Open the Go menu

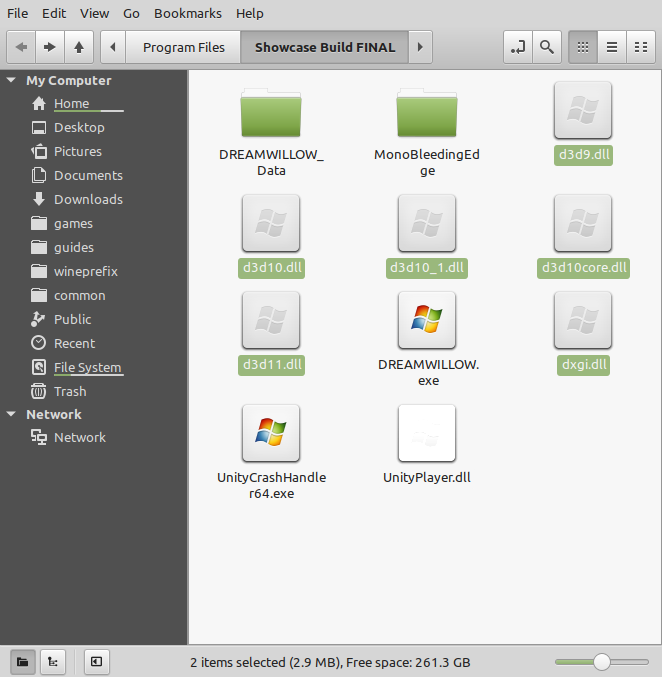coord(131,13)
